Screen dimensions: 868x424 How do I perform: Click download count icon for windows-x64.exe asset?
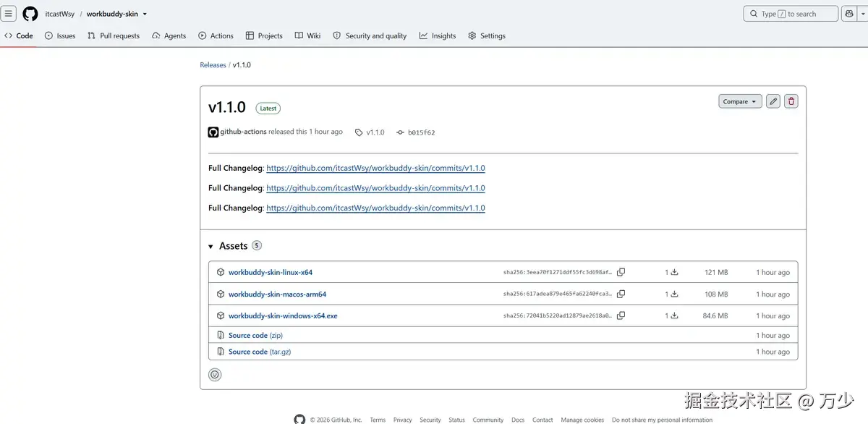[x=674, y=316]
